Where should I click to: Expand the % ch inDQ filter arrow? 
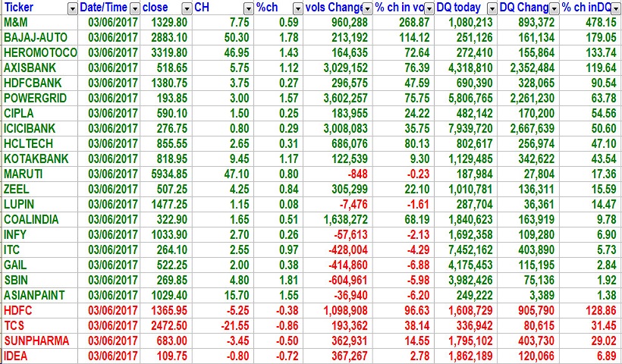[x=615, y=8]
